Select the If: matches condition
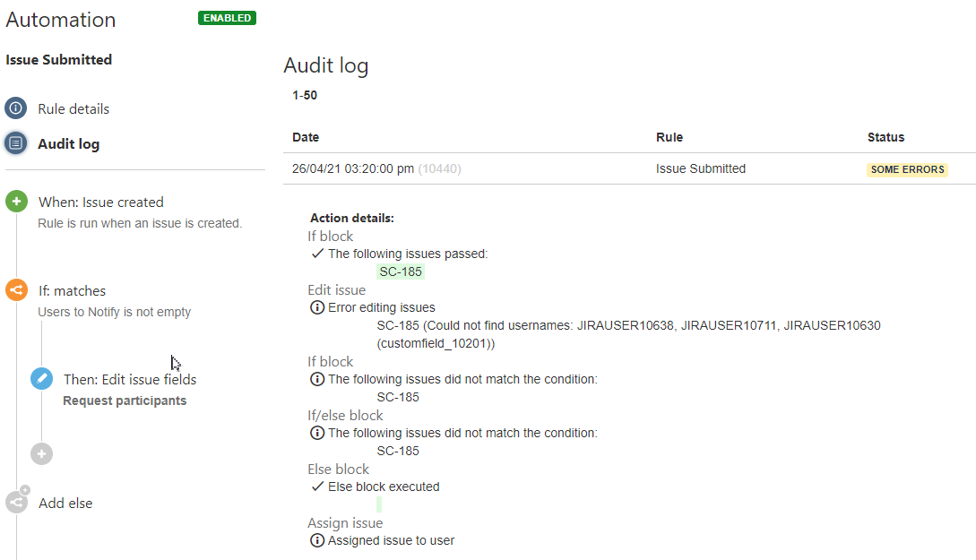This screenshot has height=560, width=976. tap(73, 290)
